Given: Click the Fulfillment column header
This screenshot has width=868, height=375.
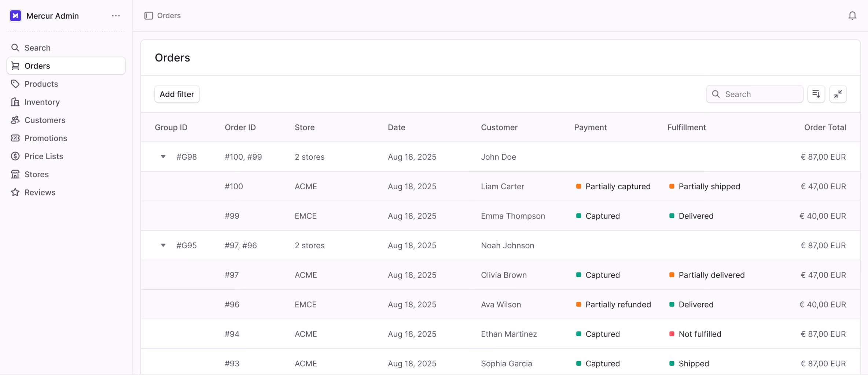Looking at the screenshot, I should 686,127.
